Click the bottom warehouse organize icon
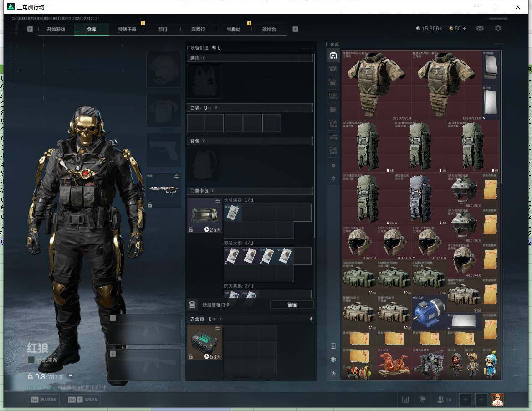This screenshot has height=411, width=532. pyautogui.click(x=333, y=373)
